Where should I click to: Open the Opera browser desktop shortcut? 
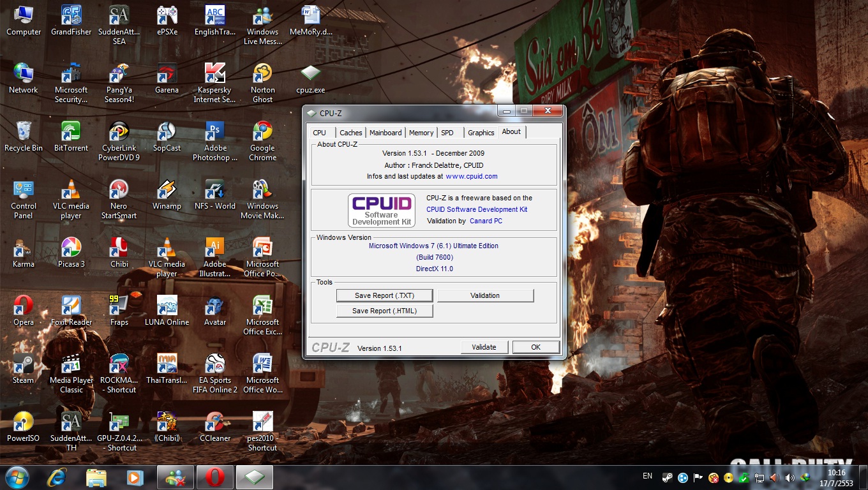(24, 311)
